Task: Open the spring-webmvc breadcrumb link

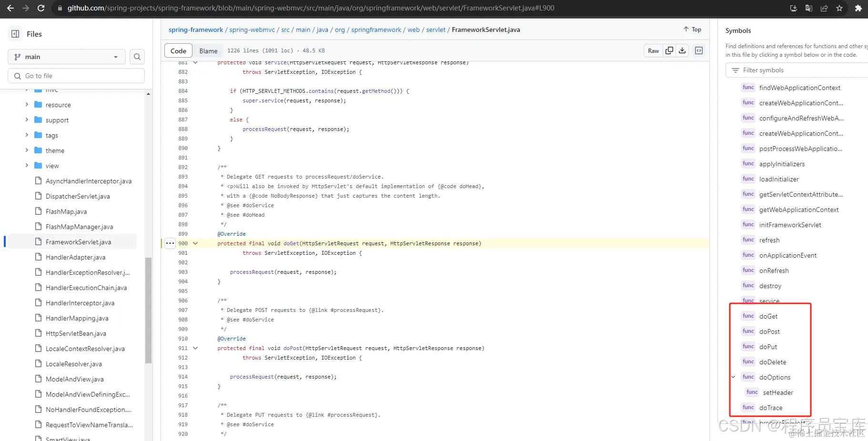Action: click(252, 30)
